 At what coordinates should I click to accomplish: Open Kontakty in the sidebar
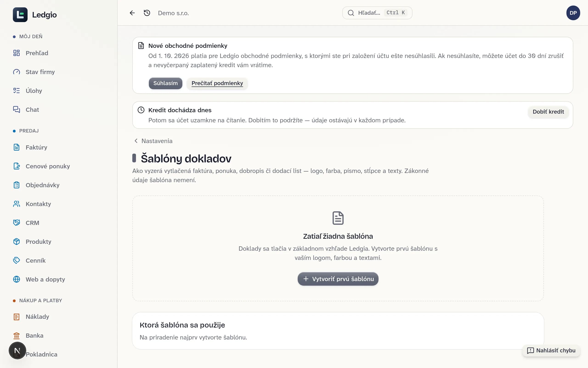point(59,204)
